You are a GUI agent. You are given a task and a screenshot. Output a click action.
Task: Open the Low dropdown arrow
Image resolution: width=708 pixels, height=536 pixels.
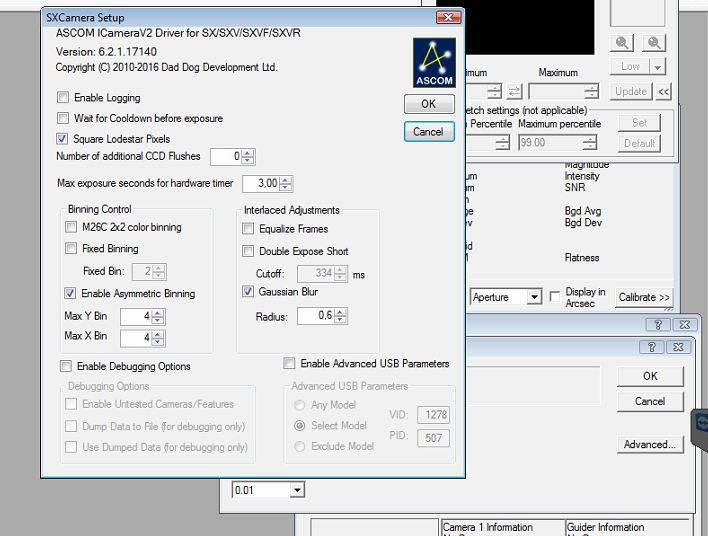(x=657, y=67)
